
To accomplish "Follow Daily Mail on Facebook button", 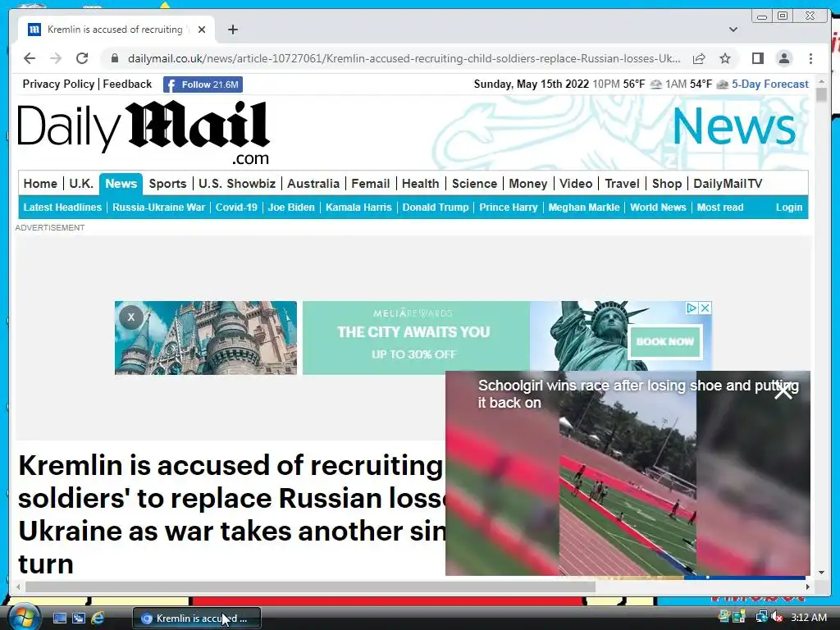I will point(203,84).
